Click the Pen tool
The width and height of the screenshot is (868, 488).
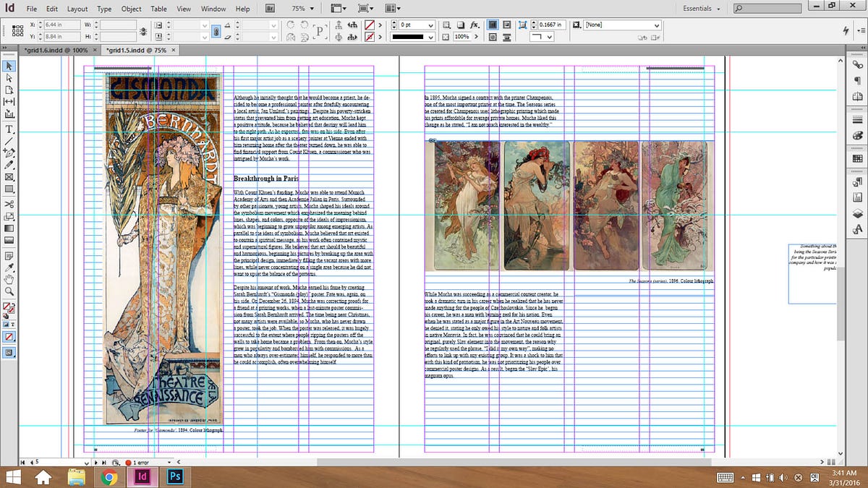pyautogui.click(x=9, y=153)
